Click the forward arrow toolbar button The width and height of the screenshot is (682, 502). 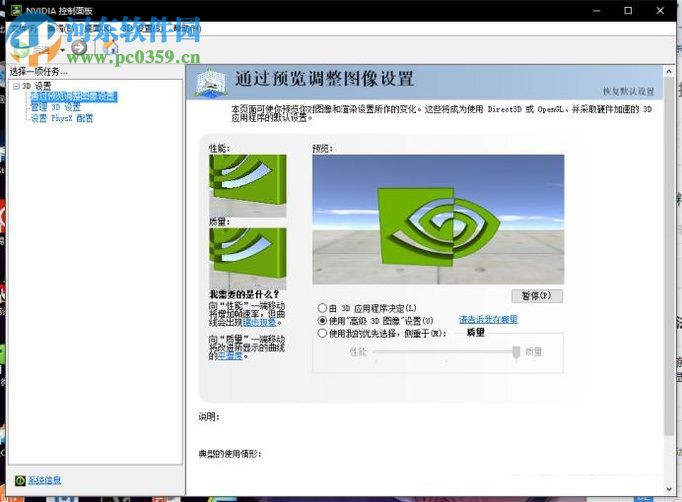[x=79, y=47]
